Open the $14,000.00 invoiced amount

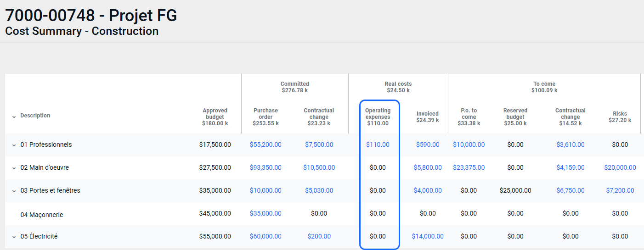click(428, 236)
